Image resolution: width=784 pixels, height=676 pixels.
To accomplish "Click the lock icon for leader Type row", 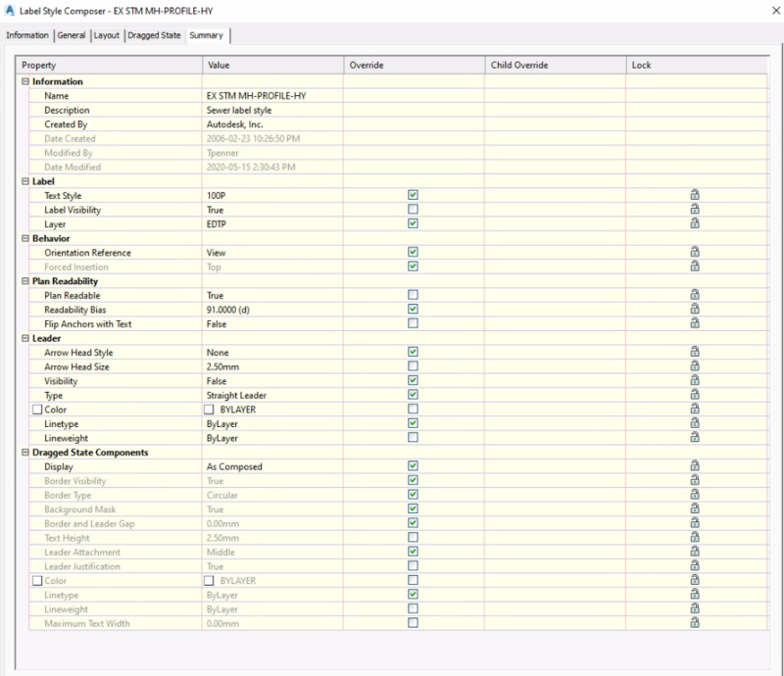I will [694, 395].
